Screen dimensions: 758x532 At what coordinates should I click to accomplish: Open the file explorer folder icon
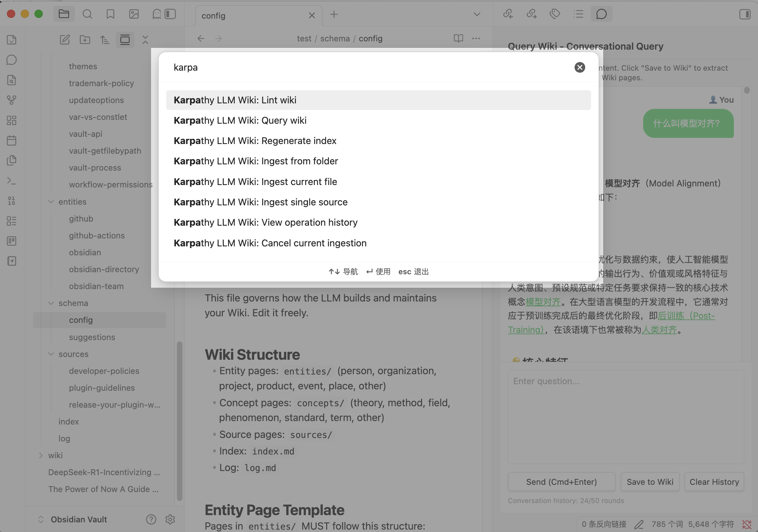(x=64, y=14)
